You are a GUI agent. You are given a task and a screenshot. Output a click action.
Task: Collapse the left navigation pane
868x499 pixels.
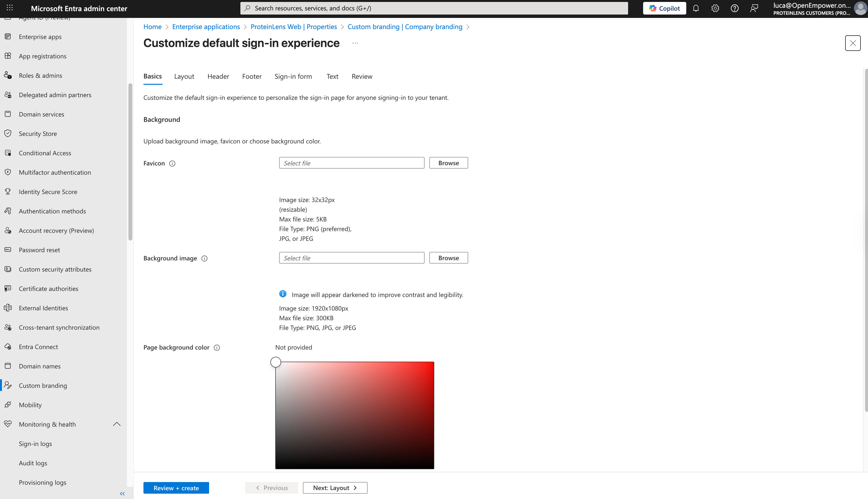[122, 493]
